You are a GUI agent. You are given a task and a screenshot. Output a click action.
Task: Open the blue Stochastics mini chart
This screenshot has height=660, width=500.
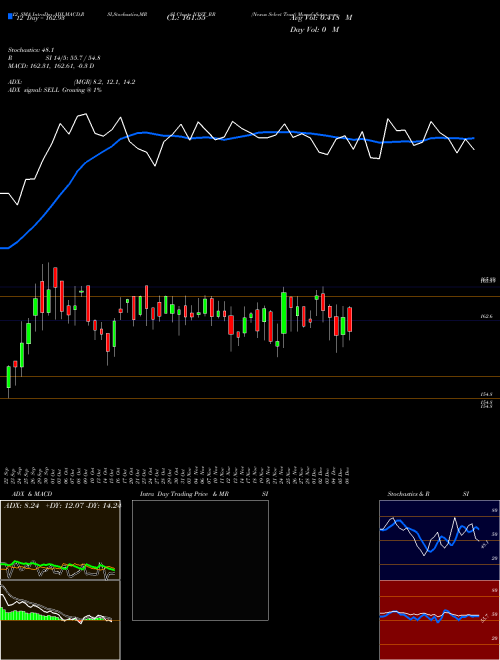pos(439,540)
